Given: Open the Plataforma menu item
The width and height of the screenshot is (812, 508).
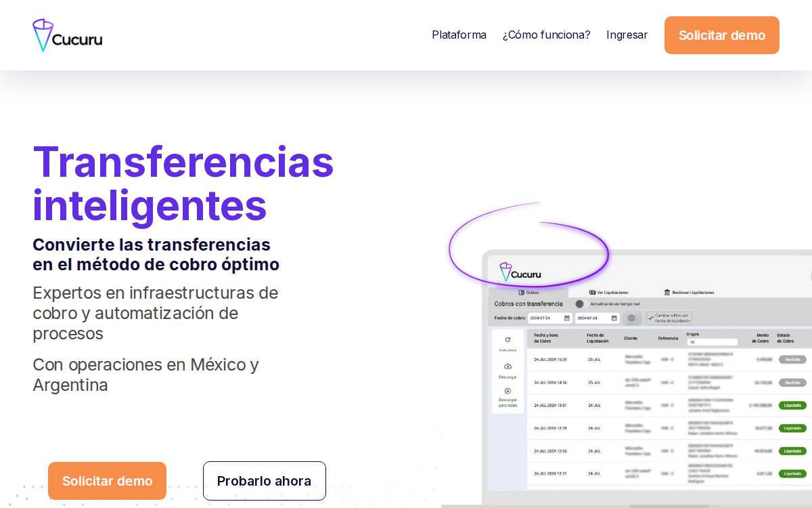Looking at the screenshot, I should 459,35.
